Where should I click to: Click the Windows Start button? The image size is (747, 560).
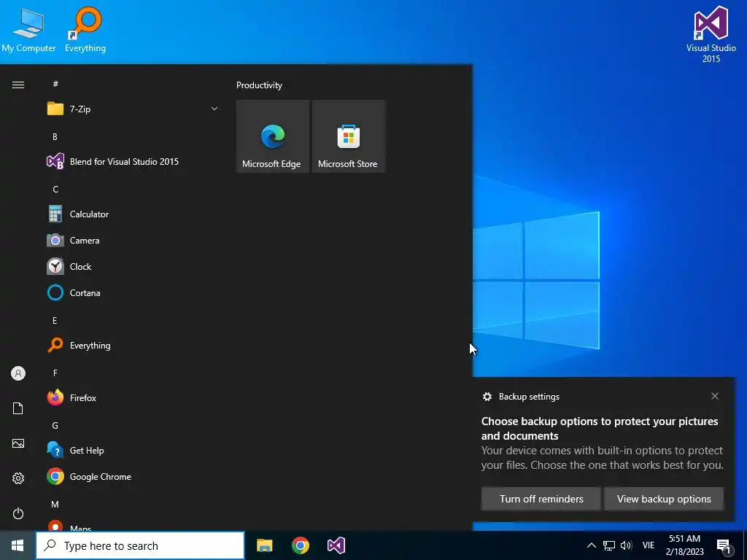[18, 545]
